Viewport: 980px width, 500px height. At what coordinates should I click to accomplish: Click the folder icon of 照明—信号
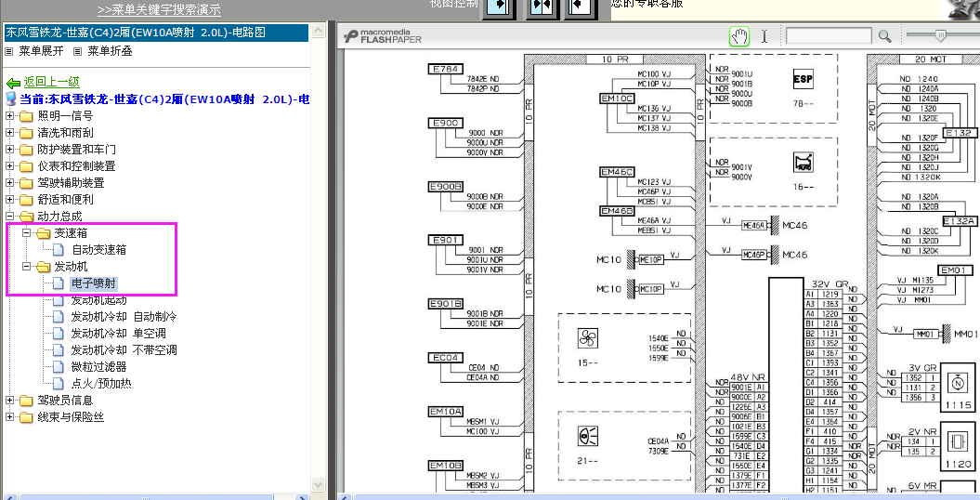pos(26,116)
